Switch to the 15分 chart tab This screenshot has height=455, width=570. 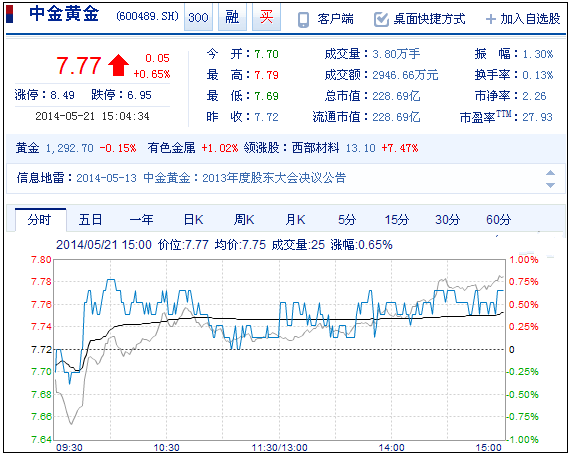pyautogui.click(x=397, y=220)
